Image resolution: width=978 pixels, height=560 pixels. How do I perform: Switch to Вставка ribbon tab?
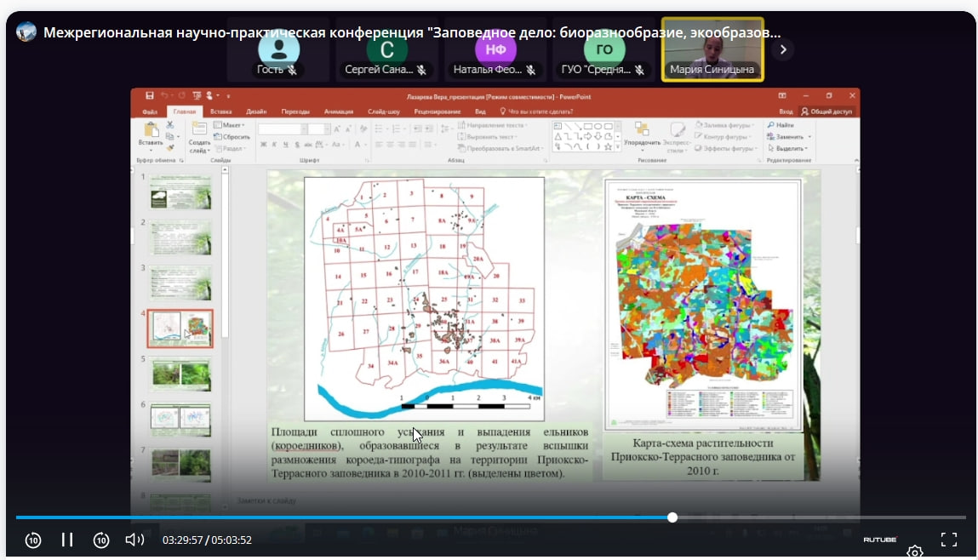[x=220, y=111]
